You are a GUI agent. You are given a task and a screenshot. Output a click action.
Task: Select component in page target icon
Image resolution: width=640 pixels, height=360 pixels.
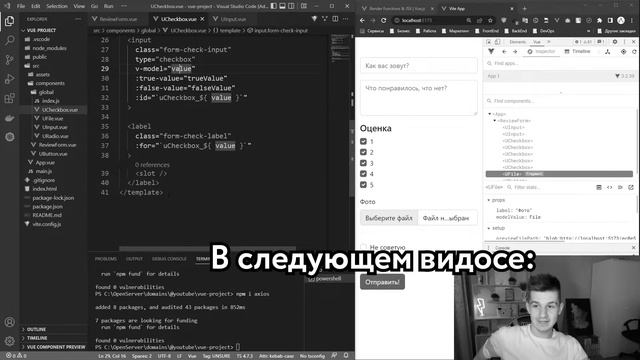click(623, 52)
